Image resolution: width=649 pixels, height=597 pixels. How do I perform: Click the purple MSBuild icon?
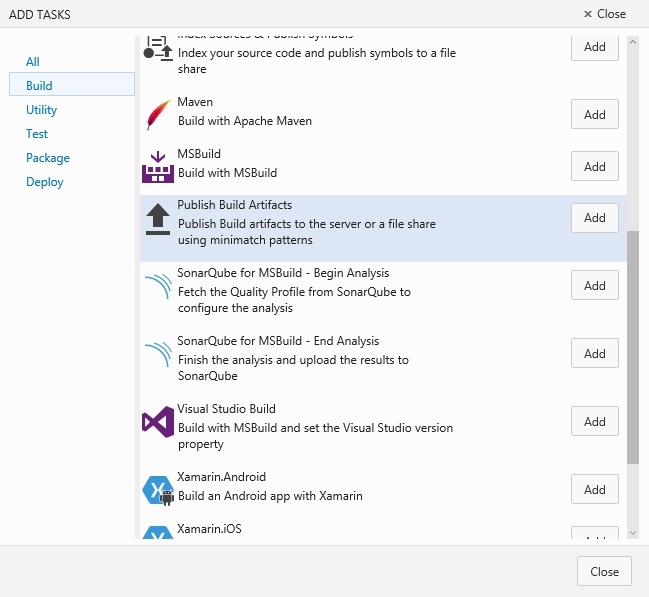click(158, 167)
